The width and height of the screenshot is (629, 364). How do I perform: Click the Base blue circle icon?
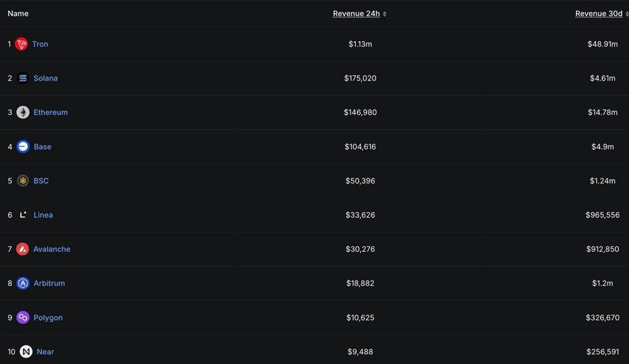coord(23,146)
